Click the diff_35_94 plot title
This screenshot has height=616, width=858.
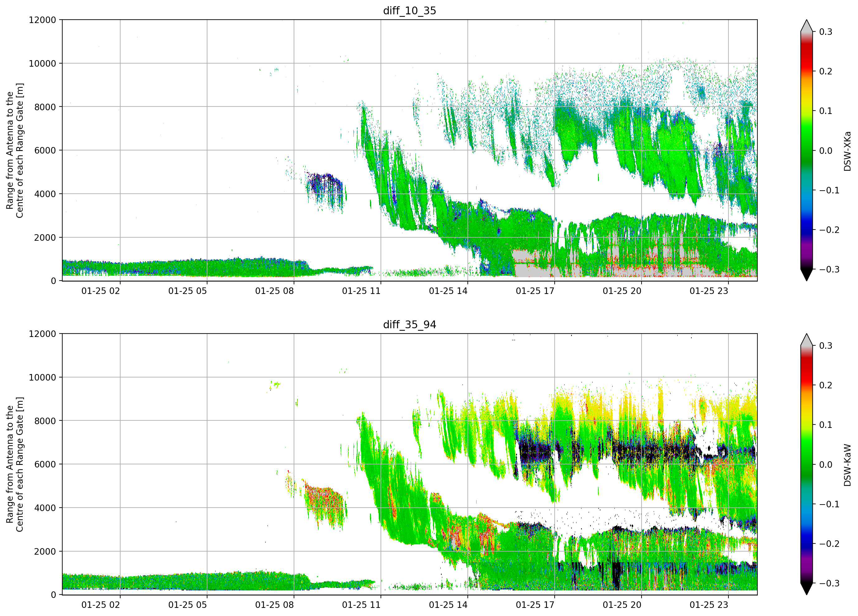click(x=410, y=325)
